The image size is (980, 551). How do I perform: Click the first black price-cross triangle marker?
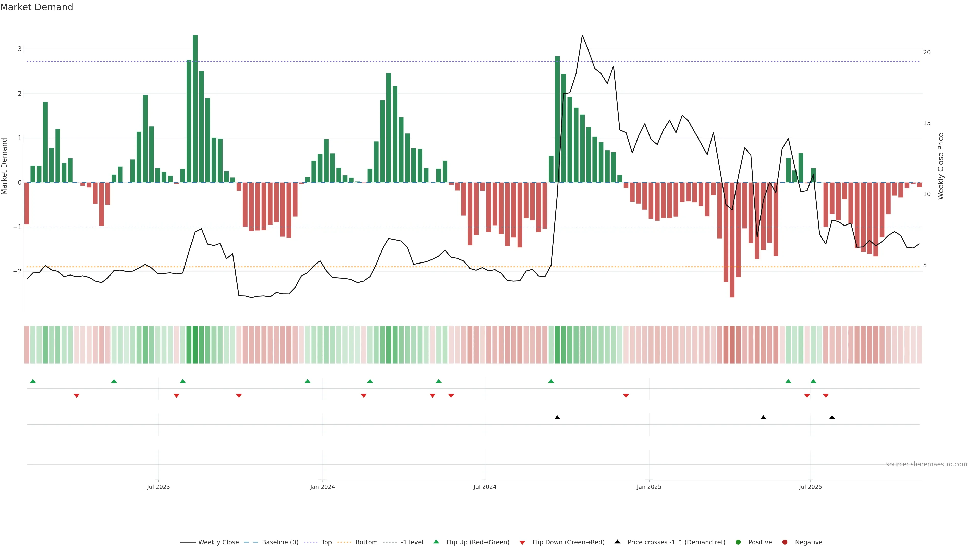coord(557,418)
